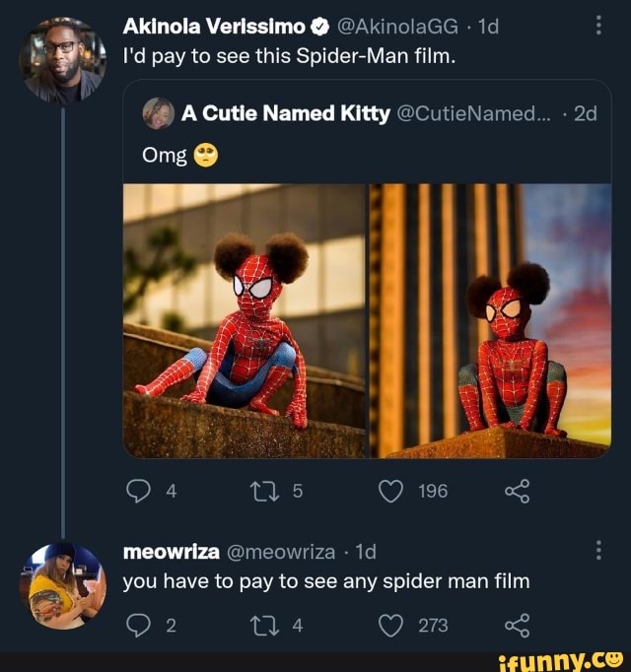Open meowriza's profile picture
Screen dimensions: 631x672
click(x=63, y=585)
